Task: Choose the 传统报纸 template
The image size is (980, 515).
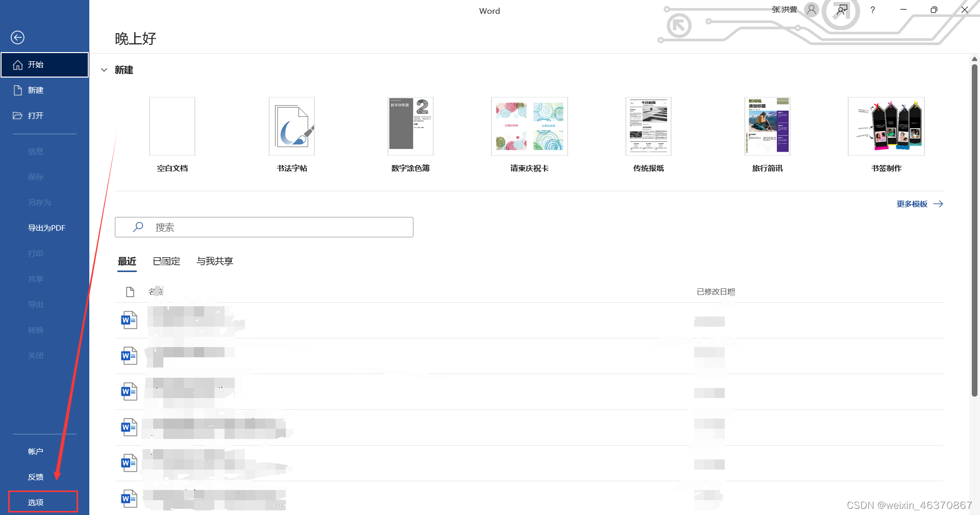Action: pyautogui.click(x=648, y=135)
